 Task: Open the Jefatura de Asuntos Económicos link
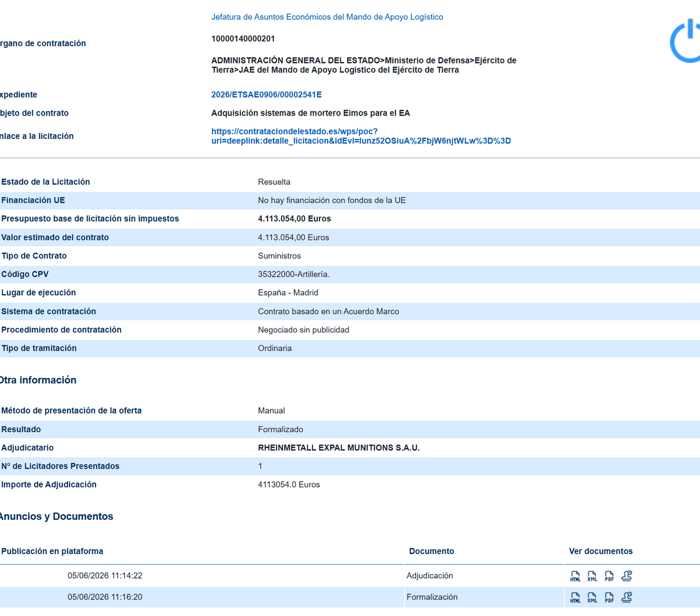[327, 17]
